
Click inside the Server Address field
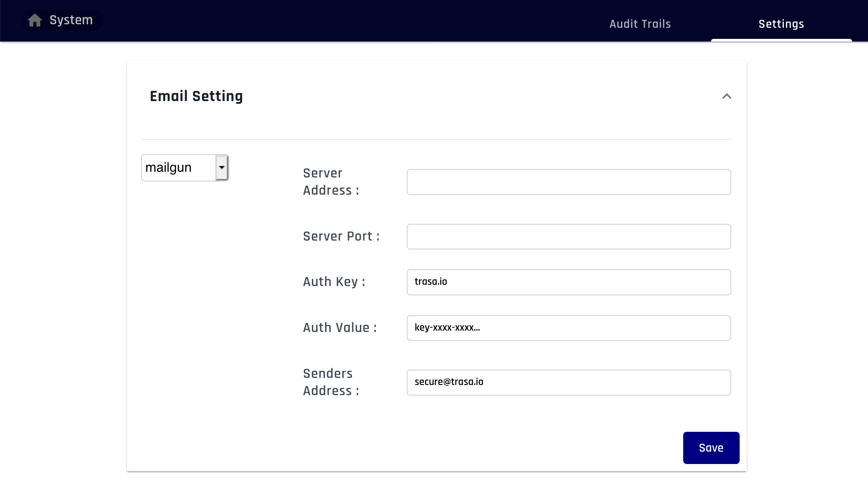pos(569,182)
